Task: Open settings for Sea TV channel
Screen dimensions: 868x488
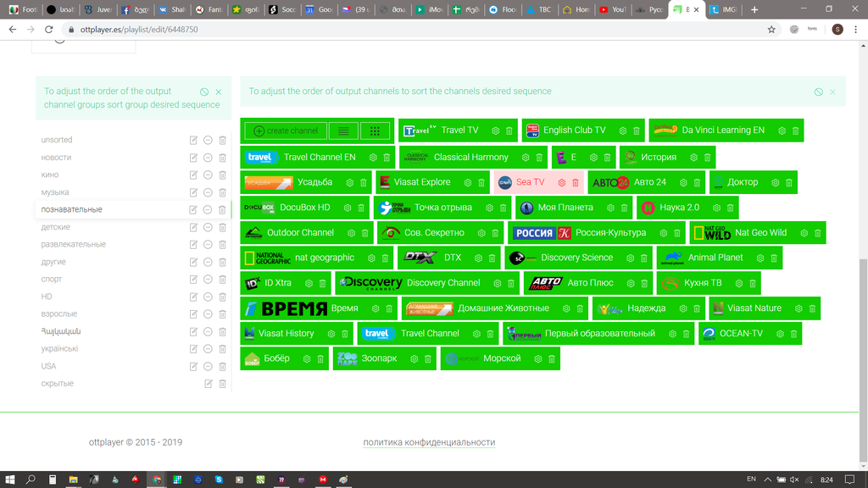Action: [x=562, y=183]
